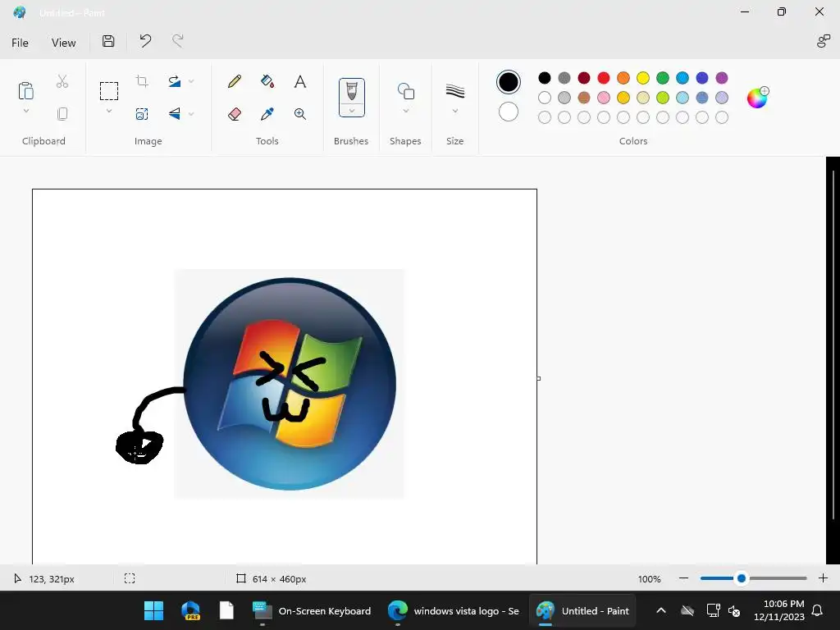
Task: Open the File menu
Action: [20, 43]
